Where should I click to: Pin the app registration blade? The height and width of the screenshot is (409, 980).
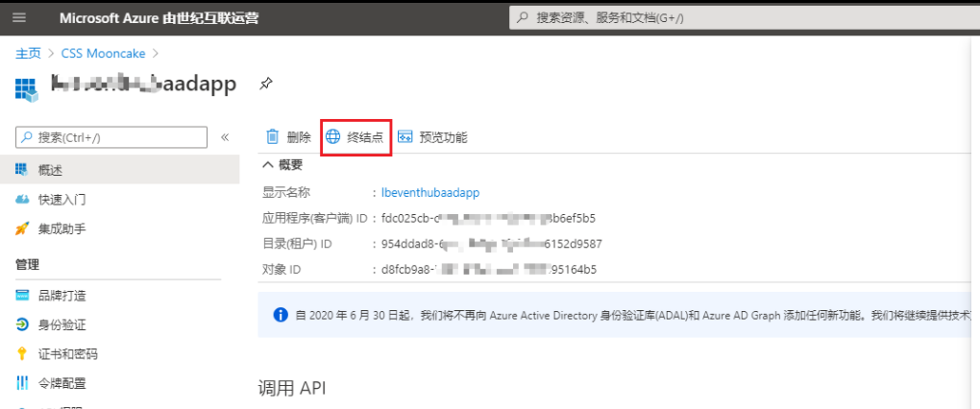(266, 84)
